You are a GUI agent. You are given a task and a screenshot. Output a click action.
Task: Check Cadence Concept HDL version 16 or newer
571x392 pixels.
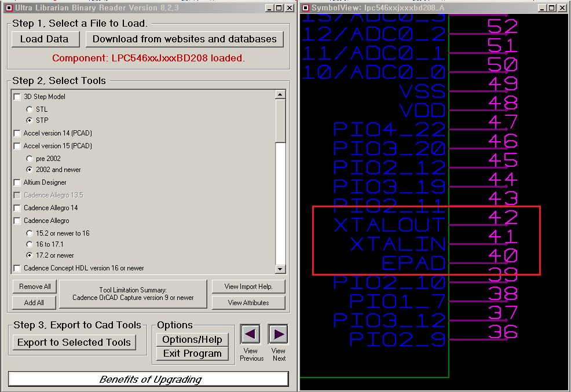point(17,268)
